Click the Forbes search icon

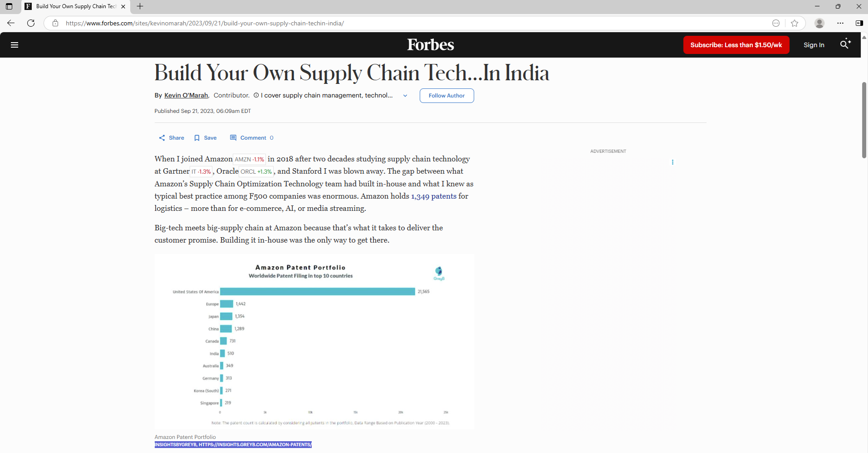point(844,44)
